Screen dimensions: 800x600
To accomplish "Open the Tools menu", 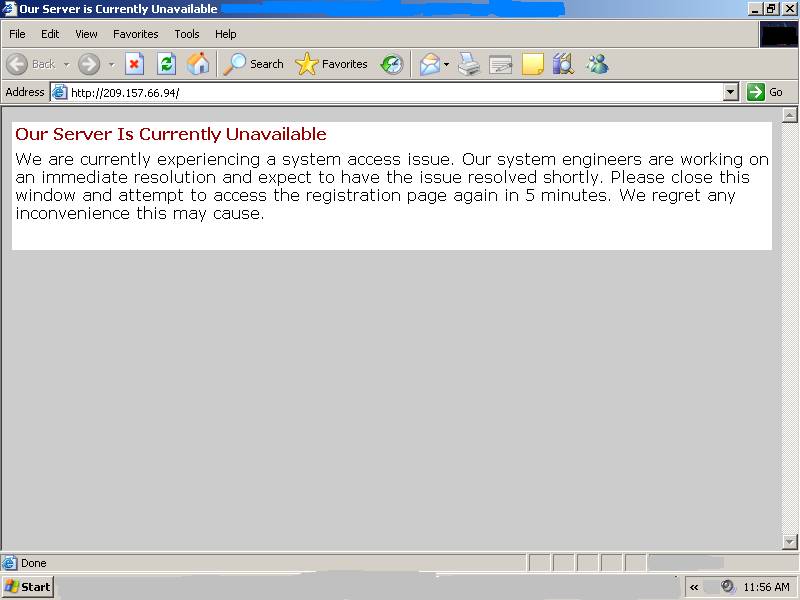I will tap(187, 34).
